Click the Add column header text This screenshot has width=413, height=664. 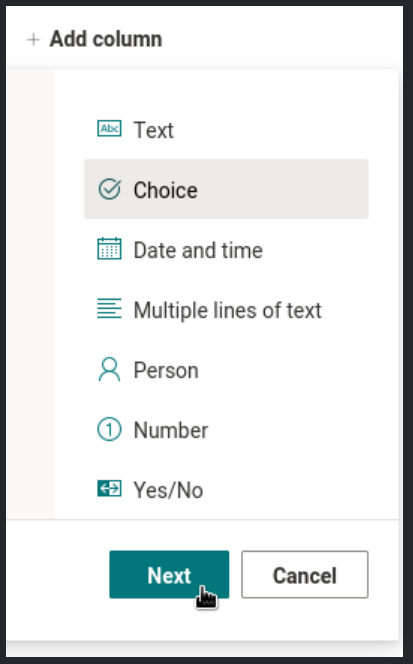coord(106,39)
